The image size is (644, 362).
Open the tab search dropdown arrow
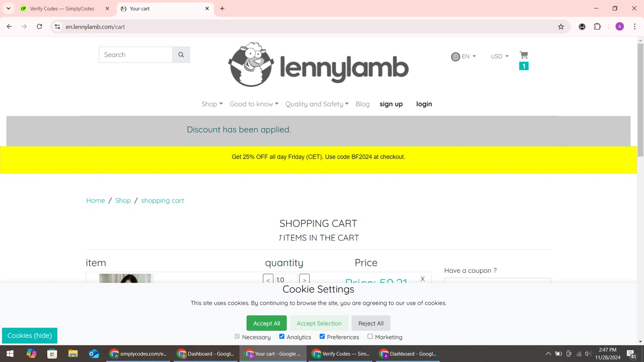(x=9, y=9)
